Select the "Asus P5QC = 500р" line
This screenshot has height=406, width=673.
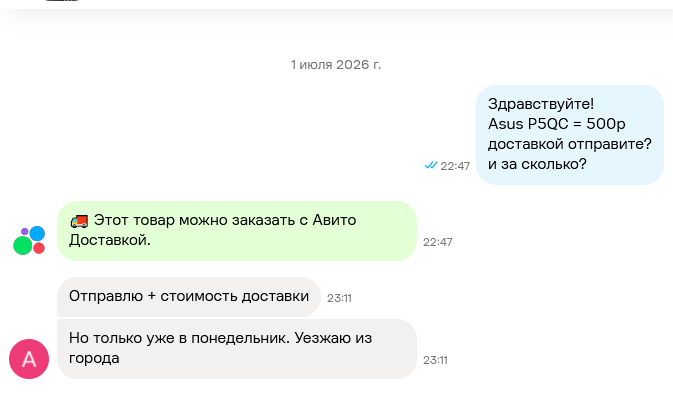557,124
